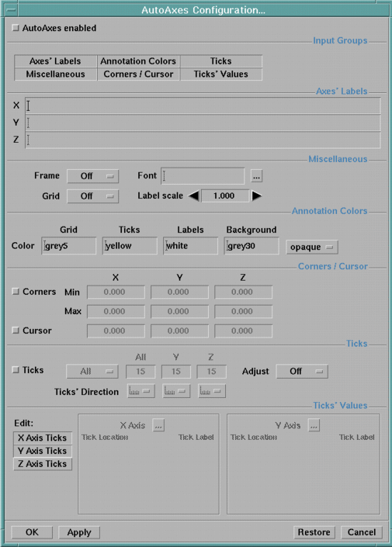
Task: Click the Z ticks count field
Action: tap(212, 372)
